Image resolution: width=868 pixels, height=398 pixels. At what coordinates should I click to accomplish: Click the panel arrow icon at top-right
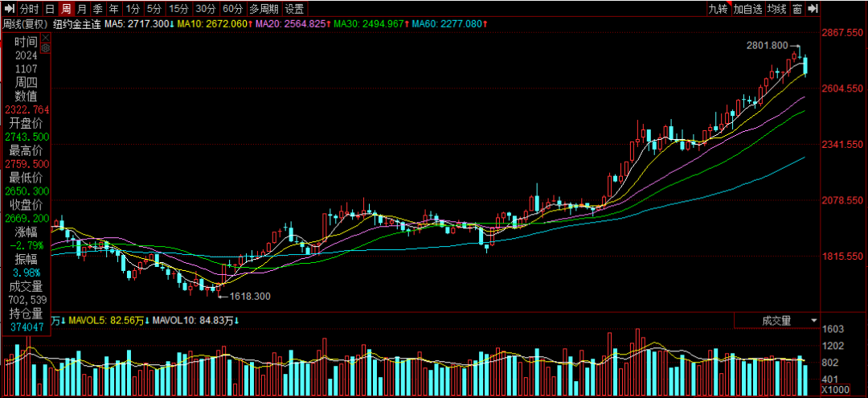(814, 9)
